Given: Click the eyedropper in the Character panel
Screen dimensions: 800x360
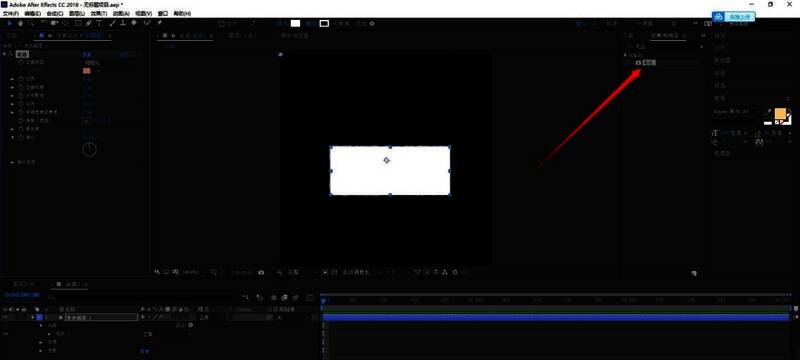Looking at the screenshot, I should click(x=769, y=111).
